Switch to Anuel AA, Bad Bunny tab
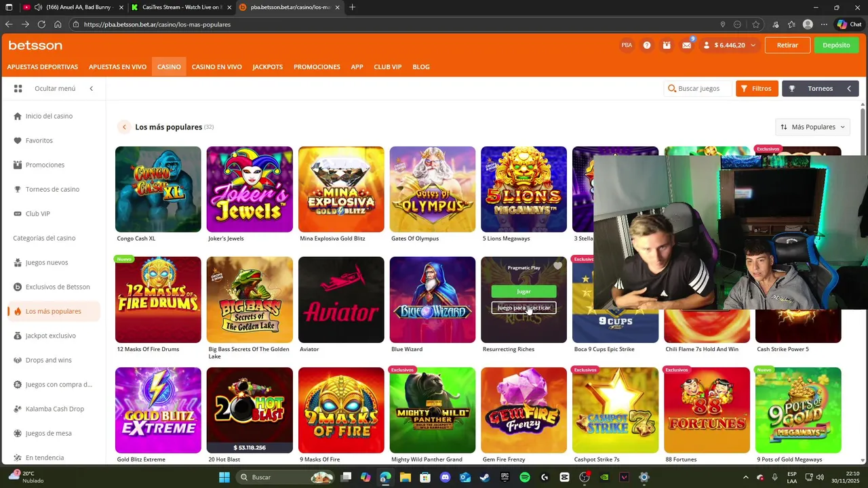868x488 pixels. coord(73,7)
